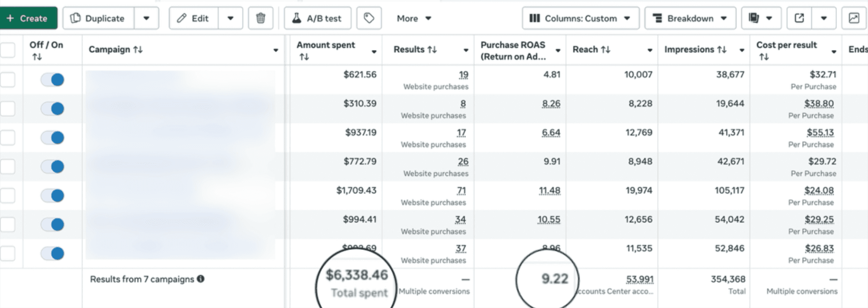The image size is (868, 308).
Task: Start an A/B test
Action: 318,18
